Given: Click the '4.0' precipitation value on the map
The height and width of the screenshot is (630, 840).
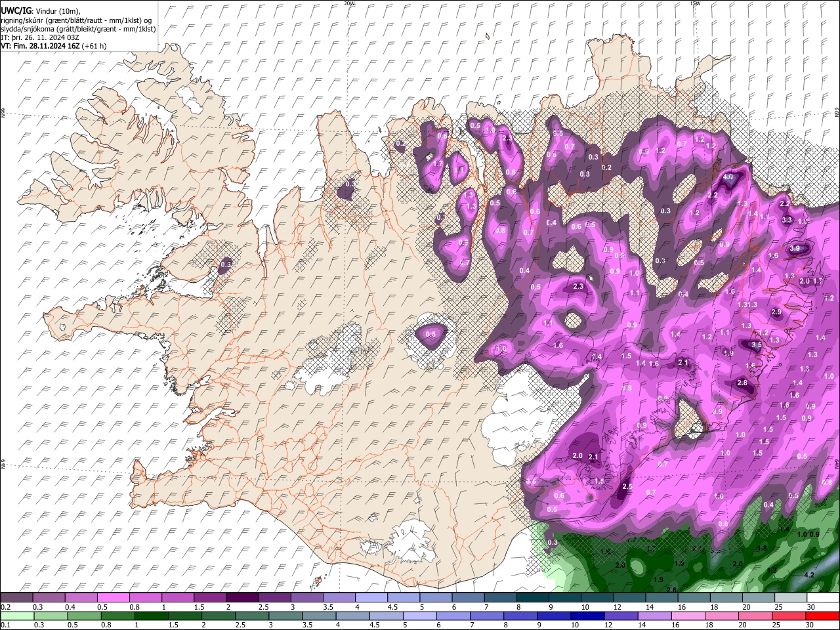Looking at the screenshot, I should pos(728,177).
